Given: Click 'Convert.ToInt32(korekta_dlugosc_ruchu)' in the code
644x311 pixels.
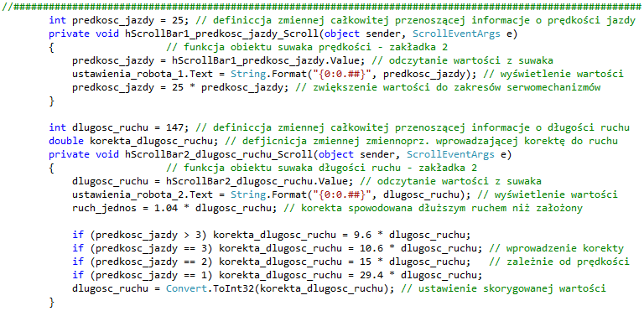Looking at the screenshot, I should [x=278, y=289].
